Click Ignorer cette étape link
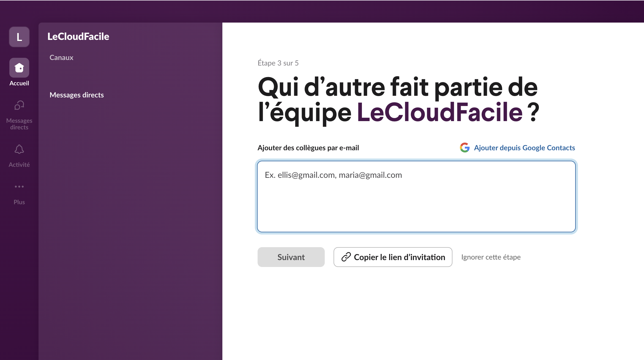Viewport: 644px width, 360px height. coord(491,257)
